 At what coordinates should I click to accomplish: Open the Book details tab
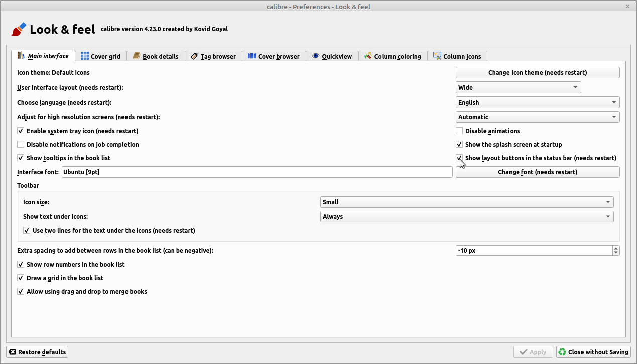(x=156, y=56)
